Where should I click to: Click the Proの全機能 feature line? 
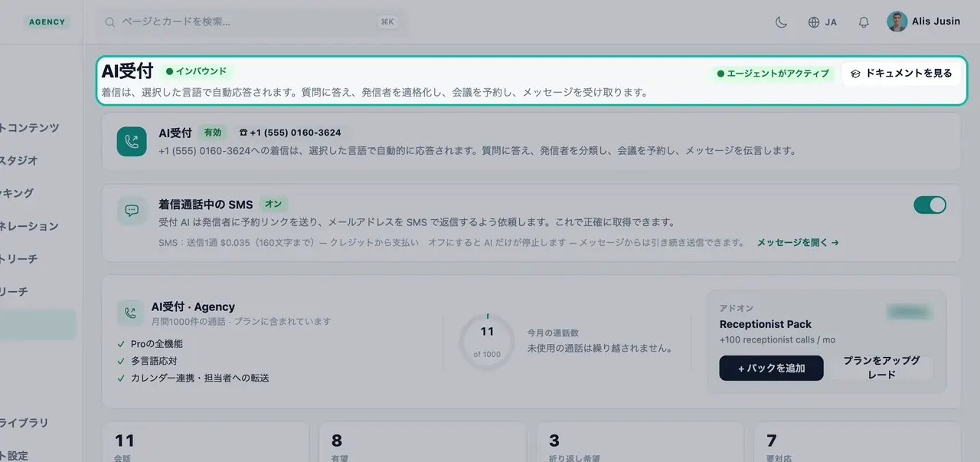pyautogui.click(x=150, y=344)
